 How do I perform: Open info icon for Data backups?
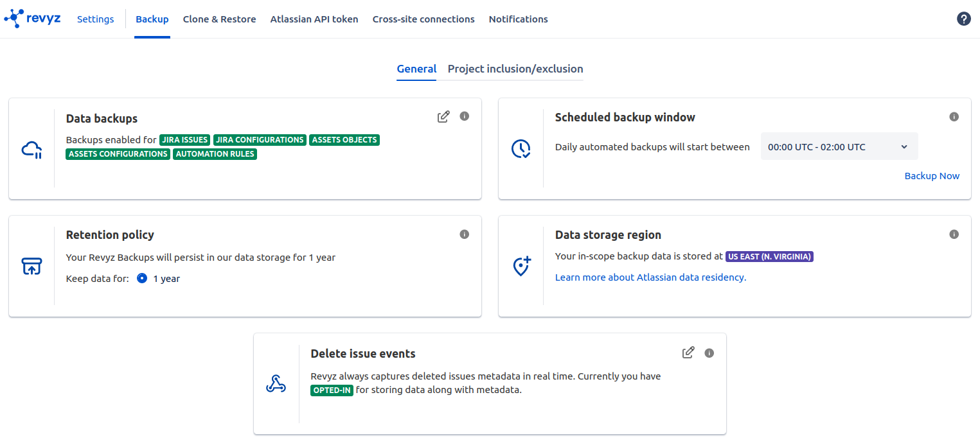point(465,116)
